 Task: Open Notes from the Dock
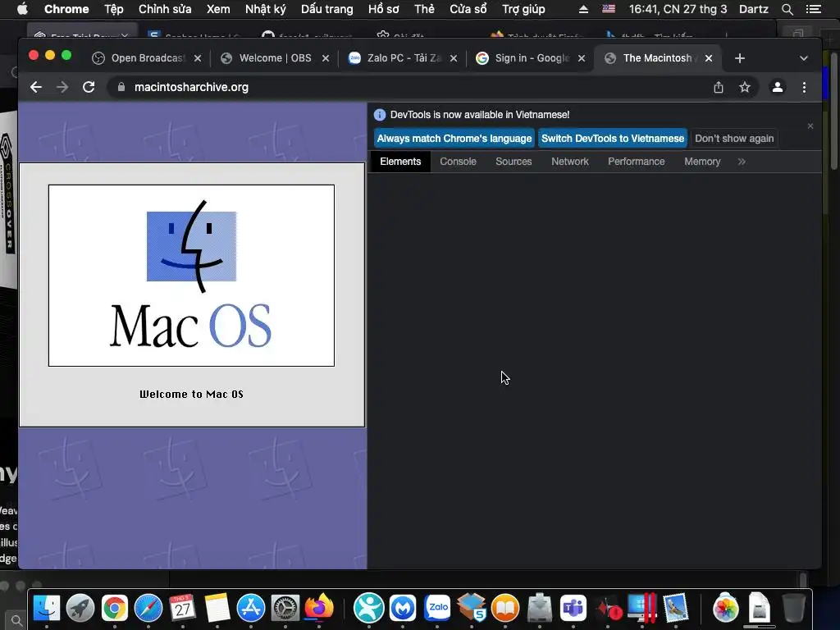(x=217, y=608)
